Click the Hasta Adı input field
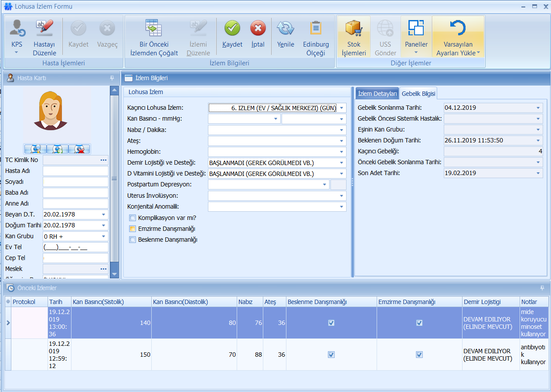The height and width of the screenshot is (392, 551). point(75,171)
